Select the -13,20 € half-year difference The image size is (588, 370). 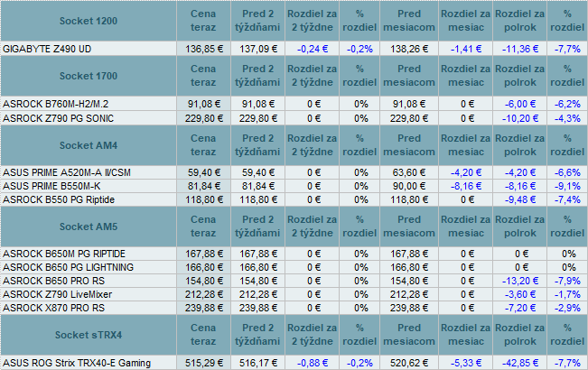pyautogui.click(x=519, y=281)
